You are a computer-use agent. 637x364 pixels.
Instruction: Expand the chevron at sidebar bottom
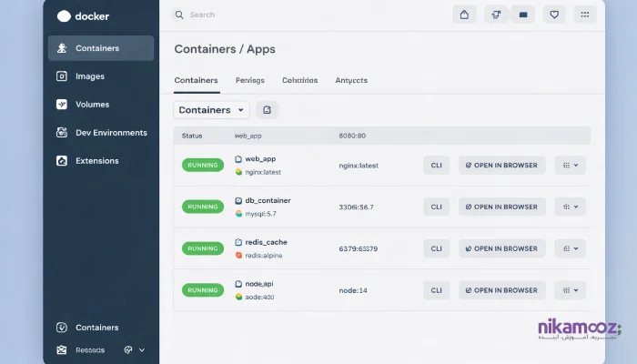pos(141,349)
